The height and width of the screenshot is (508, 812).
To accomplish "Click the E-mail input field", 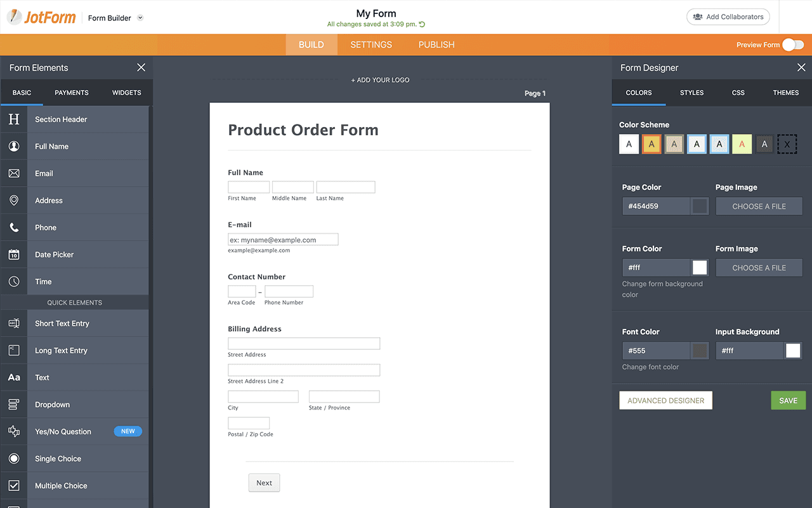I will click(283, 239).
